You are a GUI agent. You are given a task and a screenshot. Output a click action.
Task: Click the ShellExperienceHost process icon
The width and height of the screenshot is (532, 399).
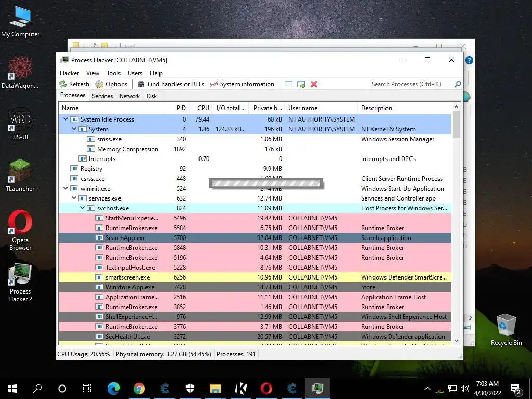coord(99,316)
